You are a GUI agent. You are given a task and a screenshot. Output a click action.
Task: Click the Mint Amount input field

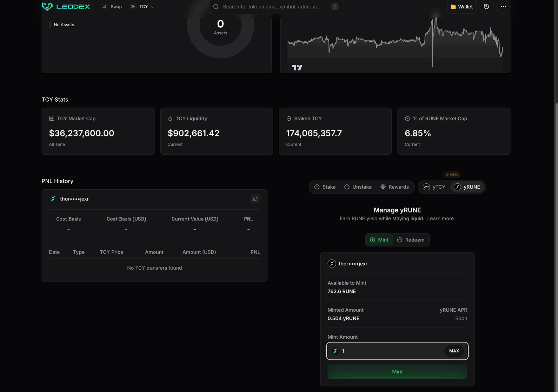[397, 351]
